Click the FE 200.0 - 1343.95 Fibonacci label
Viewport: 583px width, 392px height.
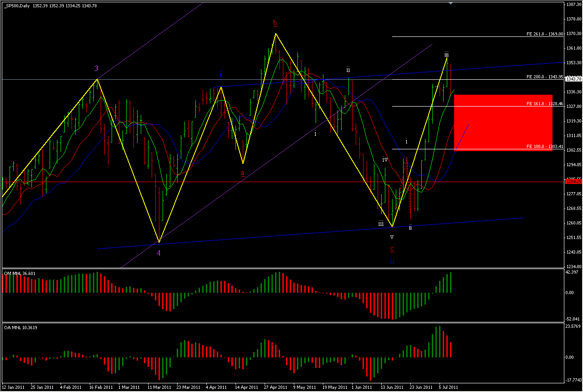pos(545,76)
